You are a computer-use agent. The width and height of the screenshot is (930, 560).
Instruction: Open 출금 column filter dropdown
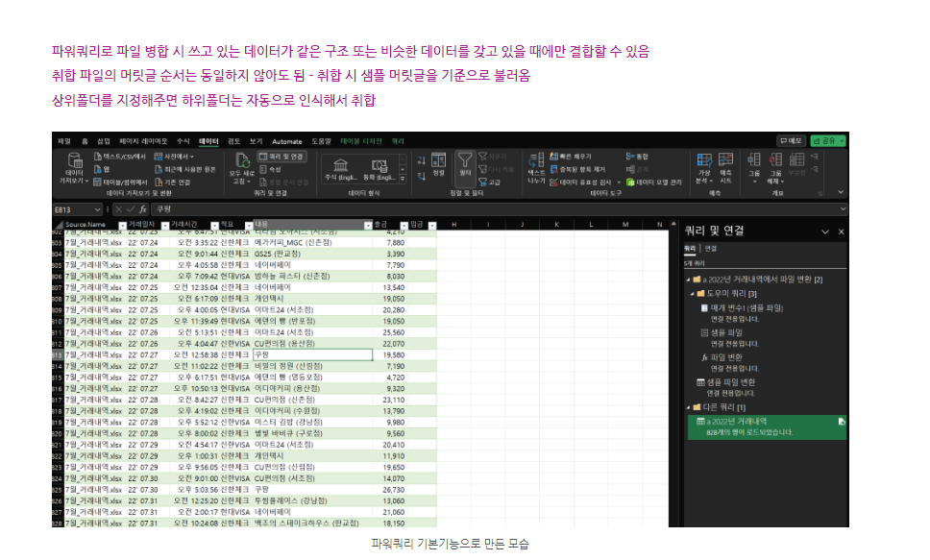404,226
